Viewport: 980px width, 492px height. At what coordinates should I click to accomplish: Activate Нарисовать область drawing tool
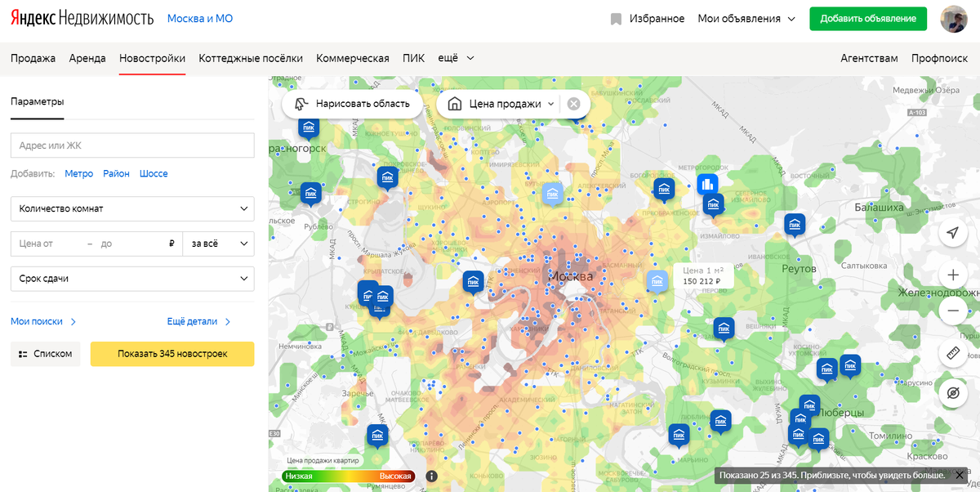click(x=352, y=104)
